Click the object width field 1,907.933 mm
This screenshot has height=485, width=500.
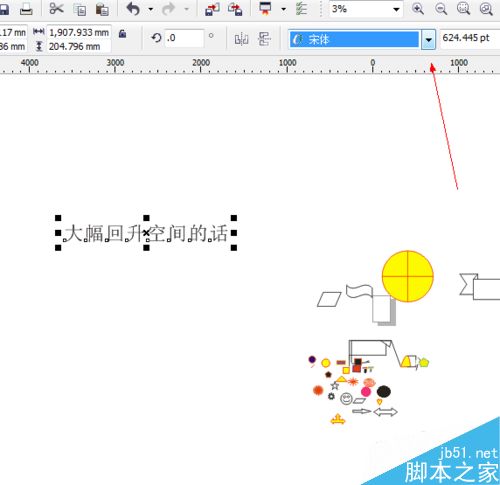(x=79, y=33)
